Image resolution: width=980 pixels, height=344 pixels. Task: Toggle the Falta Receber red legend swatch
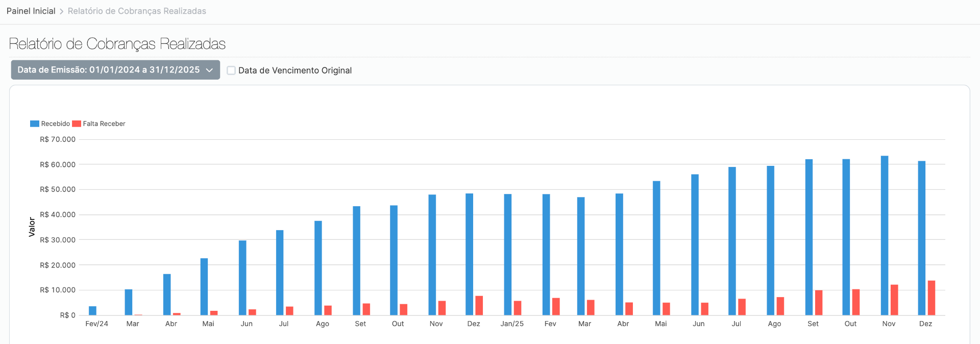point(77,124)
